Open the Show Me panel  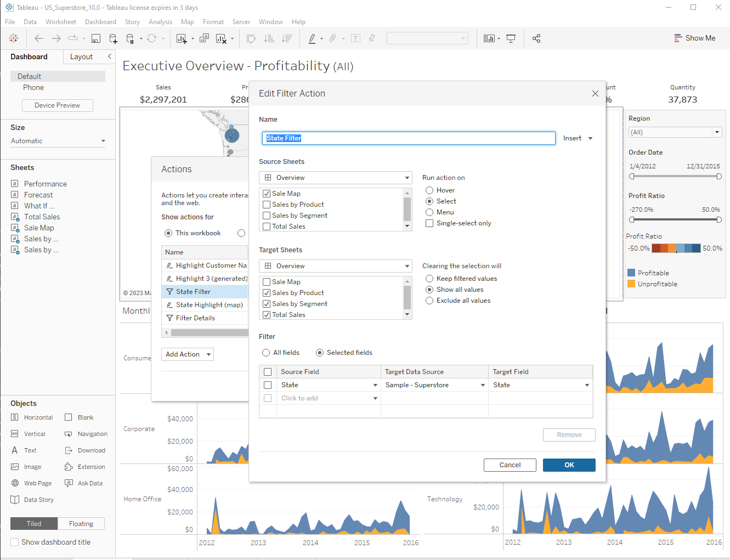coord(695,38)
